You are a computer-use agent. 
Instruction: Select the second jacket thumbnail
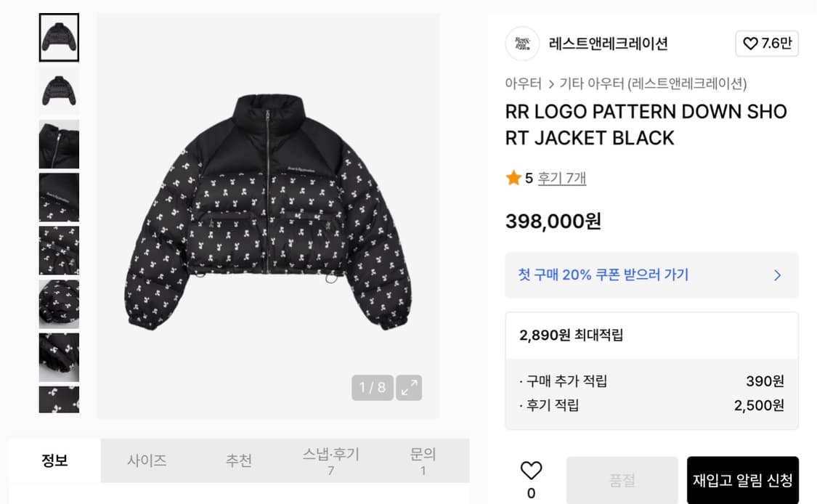point(59,91)
